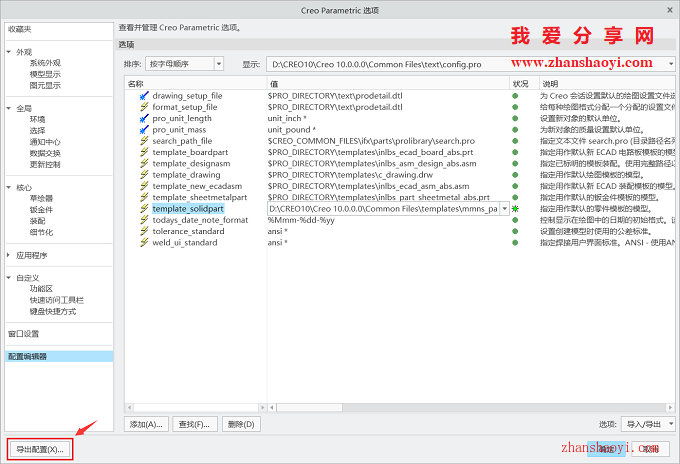Open 钣金件 settings page

coord(41,209)
